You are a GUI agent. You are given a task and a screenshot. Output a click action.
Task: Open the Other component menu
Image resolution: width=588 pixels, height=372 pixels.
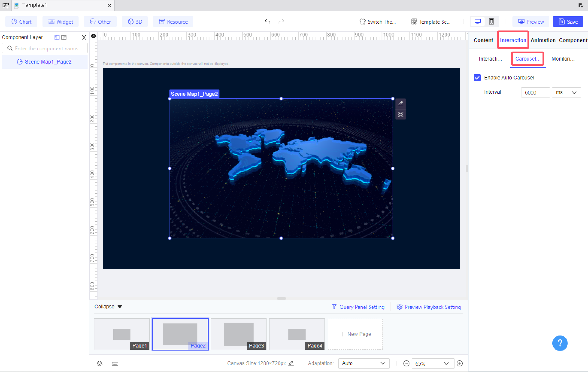click(x=100, y=22)
